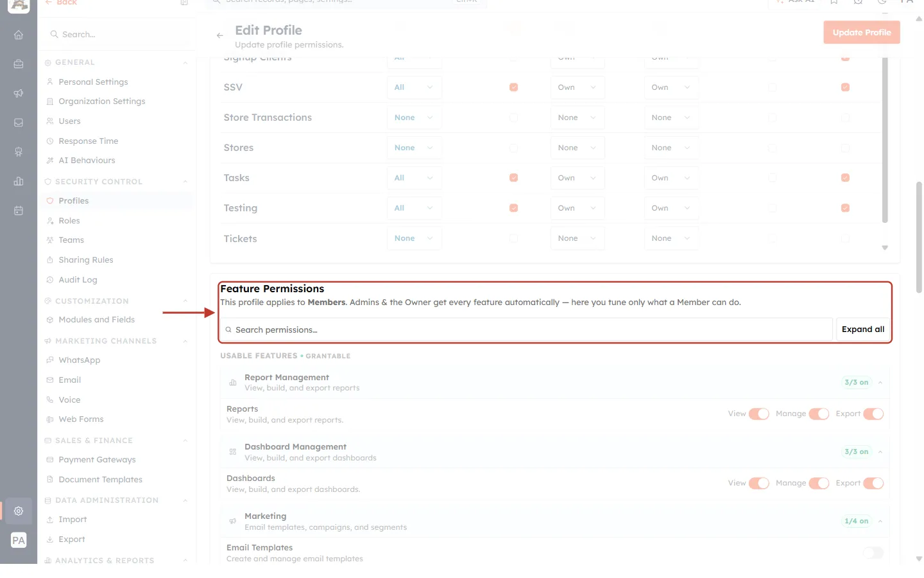Focus the Search permissions input field
Screen dimensions: 924x578
pos(526,329)
